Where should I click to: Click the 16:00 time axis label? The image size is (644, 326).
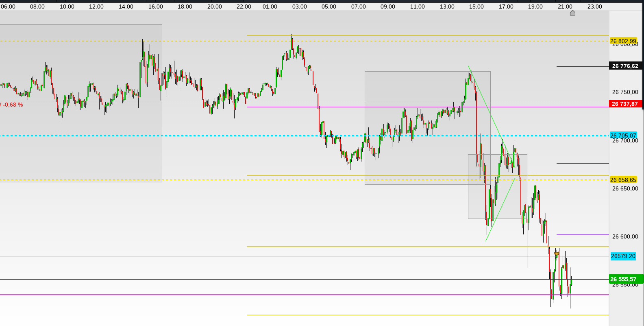click(156, 7)
